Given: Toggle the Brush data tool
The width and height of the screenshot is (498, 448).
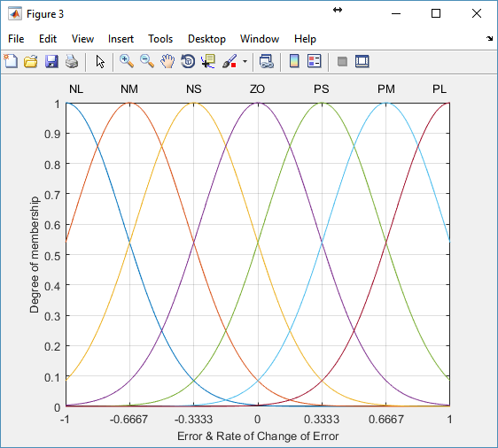Looking at the screenshot, I should click(230, 61).
